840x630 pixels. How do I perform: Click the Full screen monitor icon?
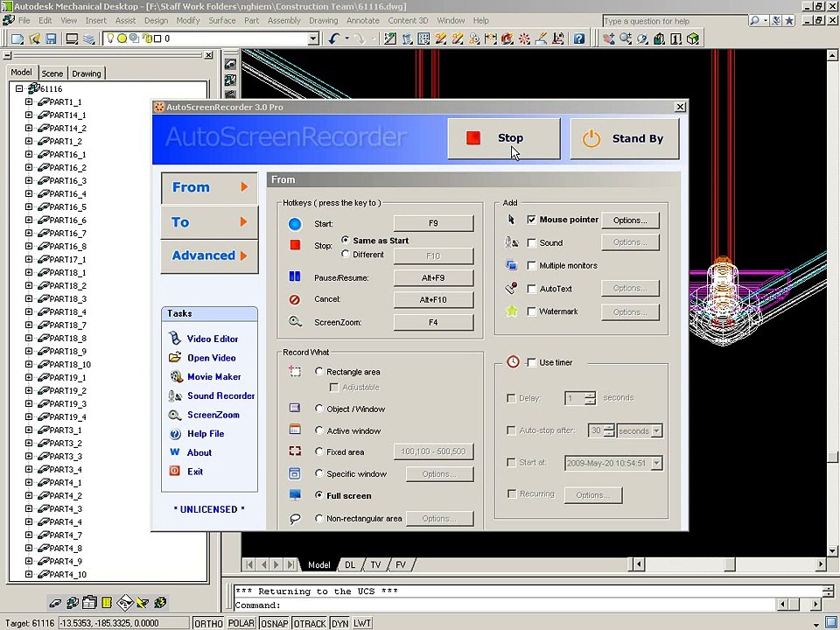tap(295, 495)
